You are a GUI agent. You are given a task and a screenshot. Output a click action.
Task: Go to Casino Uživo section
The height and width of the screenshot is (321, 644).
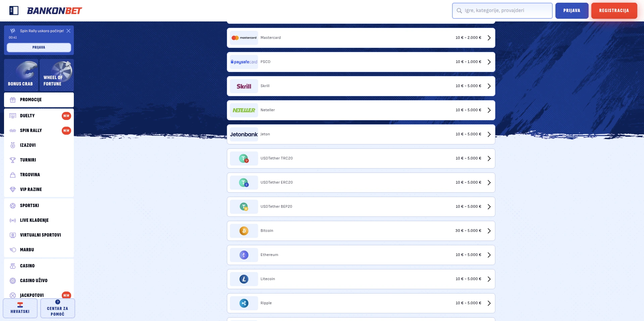(34, 280)
